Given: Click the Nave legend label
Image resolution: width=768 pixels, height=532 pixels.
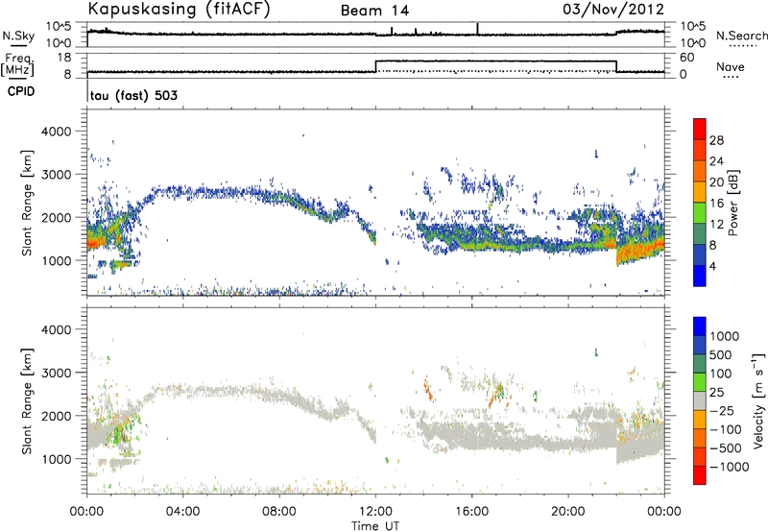Looking at the screenshot, I should 731,67.
